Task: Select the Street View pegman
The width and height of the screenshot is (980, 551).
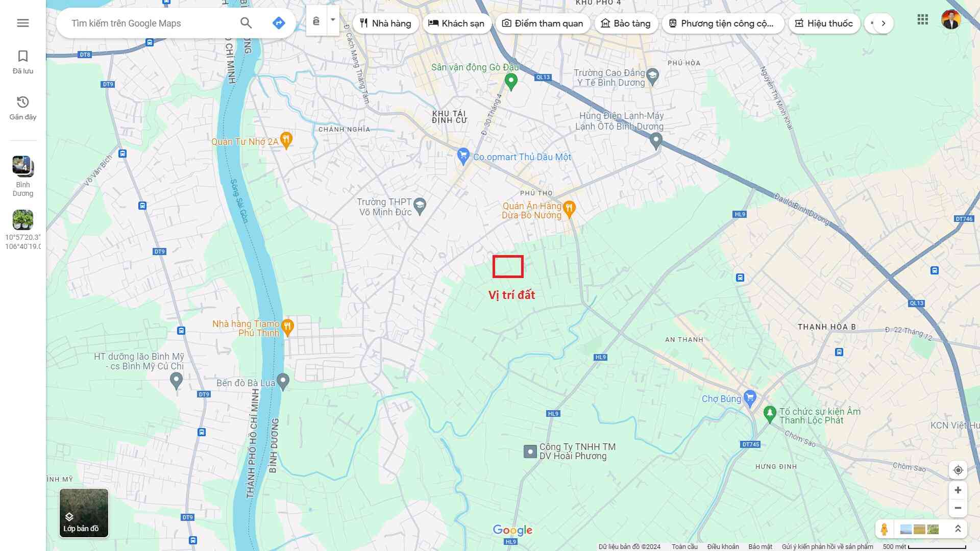Action: (884, 529)
